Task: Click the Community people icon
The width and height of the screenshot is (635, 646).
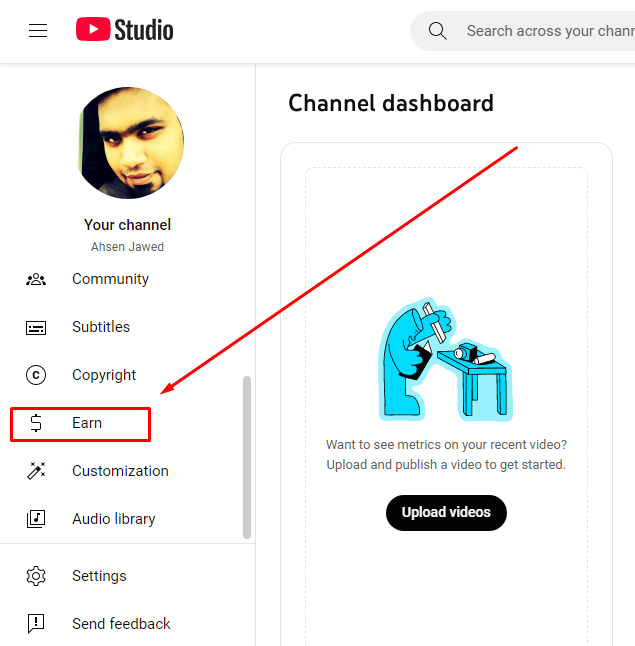Action: click(x=36, y=279)
